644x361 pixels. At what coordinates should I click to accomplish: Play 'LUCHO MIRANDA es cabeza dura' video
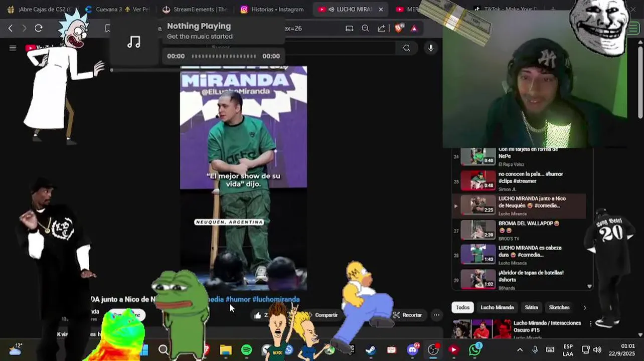[x=519, y=255]
